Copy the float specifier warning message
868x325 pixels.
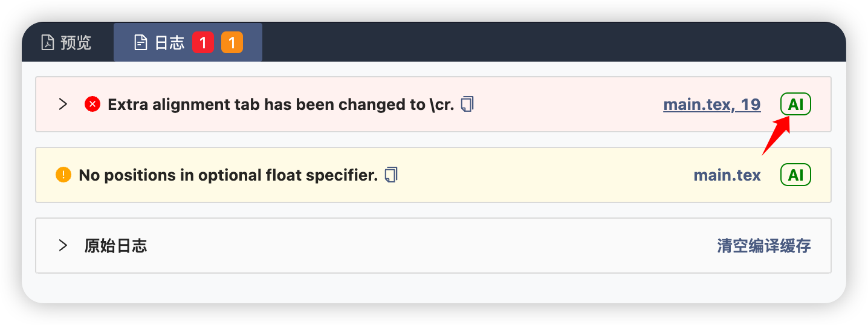pyautogui.click(x=391, y=175)
